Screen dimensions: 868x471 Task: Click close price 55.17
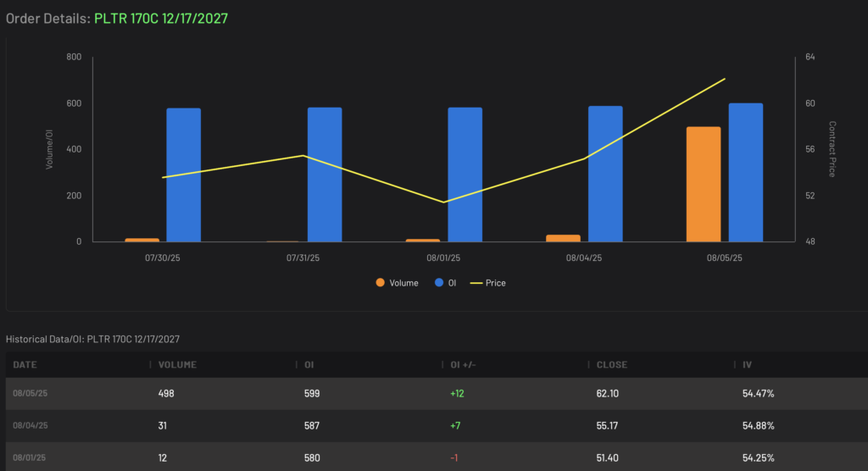607,425
